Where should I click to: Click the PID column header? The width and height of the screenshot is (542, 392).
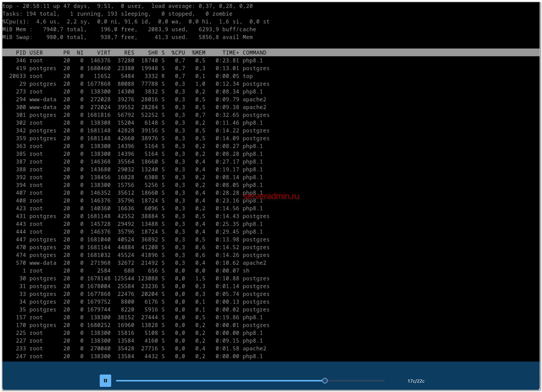pos(21,53)
